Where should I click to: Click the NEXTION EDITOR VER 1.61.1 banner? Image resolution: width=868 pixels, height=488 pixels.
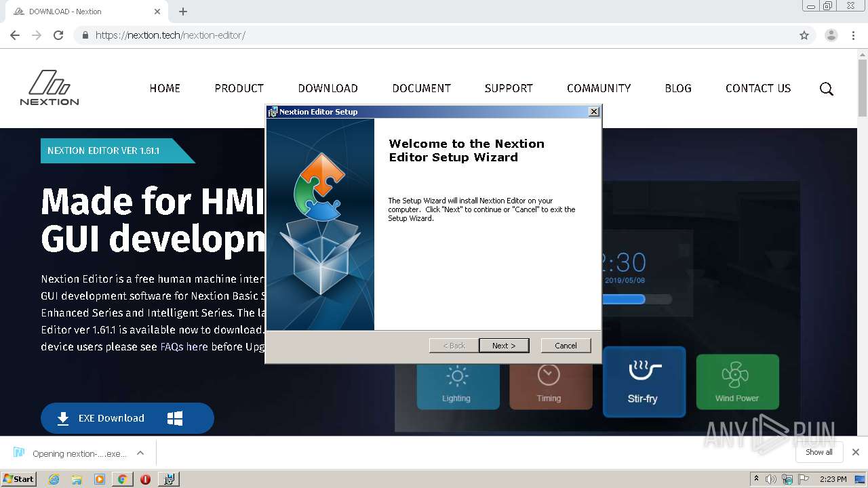117,150
